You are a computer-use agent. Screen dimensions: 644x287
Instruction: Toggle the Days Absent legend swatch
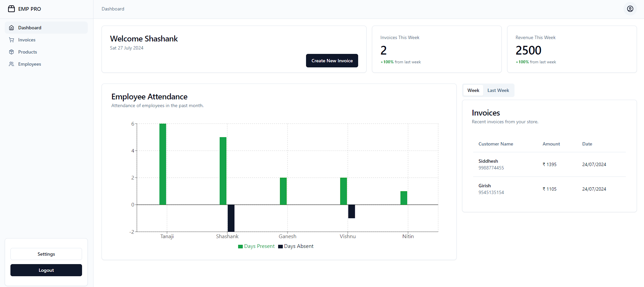point(280,247)
